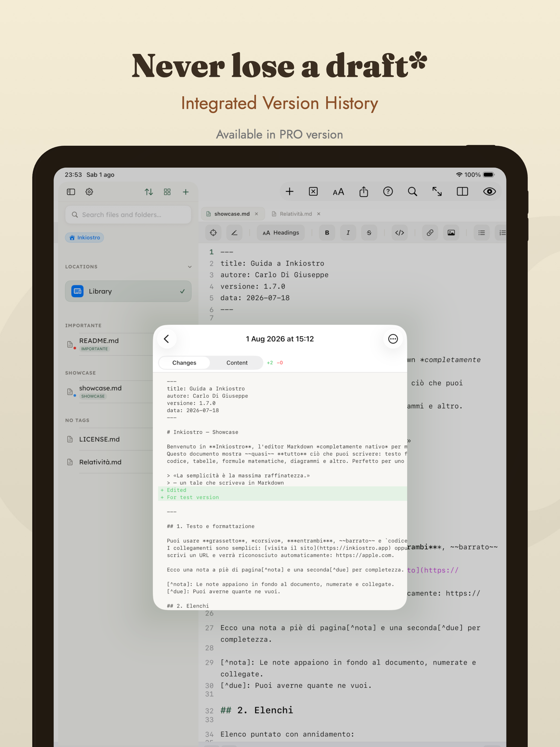The width and height of the screenshot is (560, 747).
Task: Select the Library location
Action: (128, 291)
